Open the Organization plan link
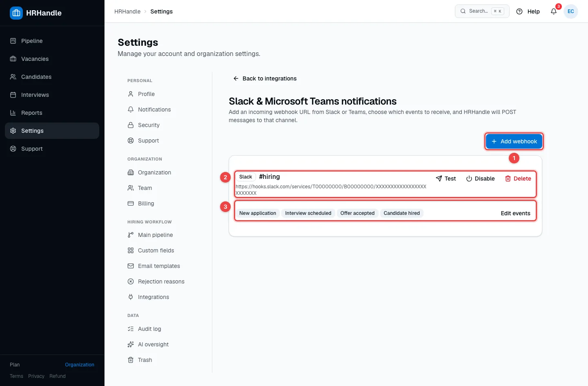 click(x=80, y=365)
